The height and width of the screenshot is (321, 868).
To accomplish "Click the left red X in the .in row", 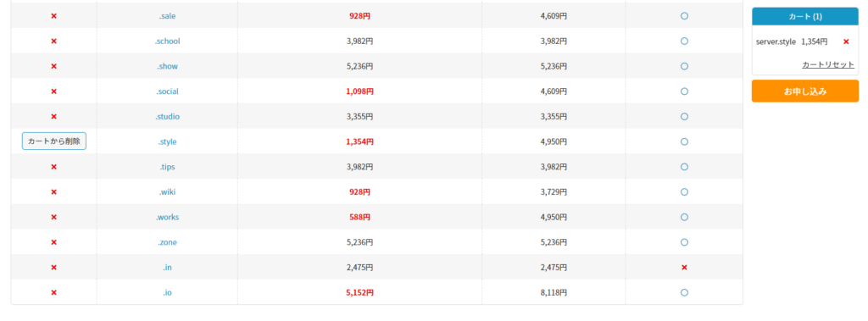I will point(53,268).
